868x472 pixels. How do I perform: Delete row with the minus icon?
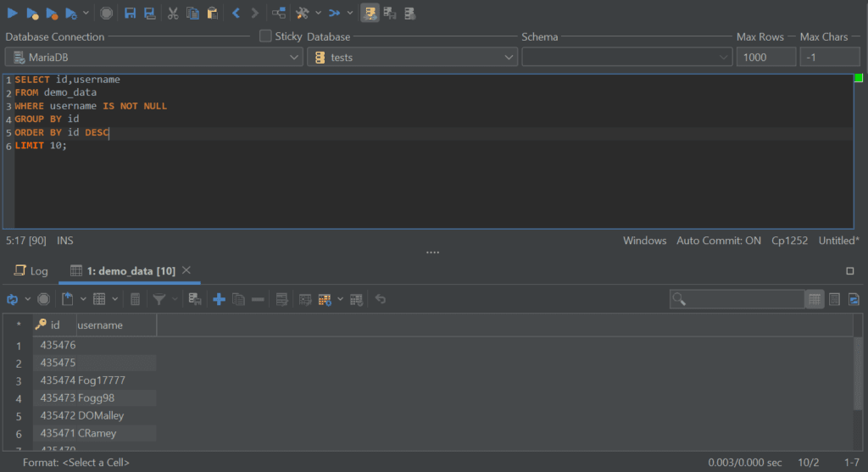point(258,299)
